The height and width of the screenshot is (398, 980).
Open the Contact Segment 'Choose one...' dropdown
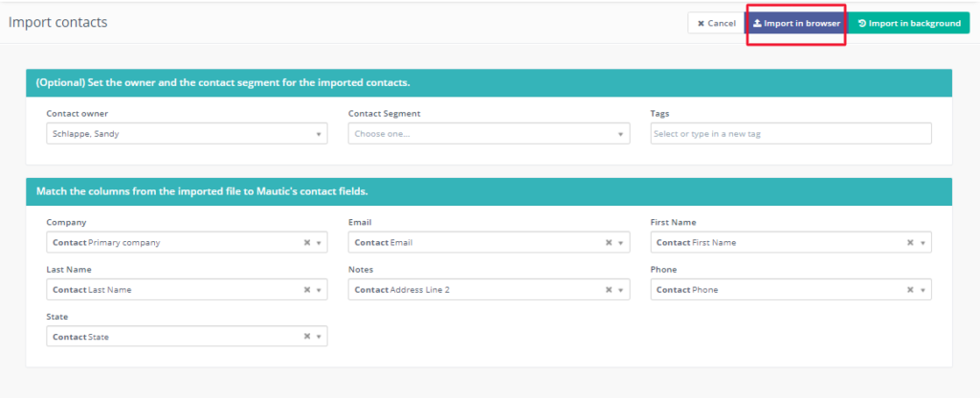point(489,134)
